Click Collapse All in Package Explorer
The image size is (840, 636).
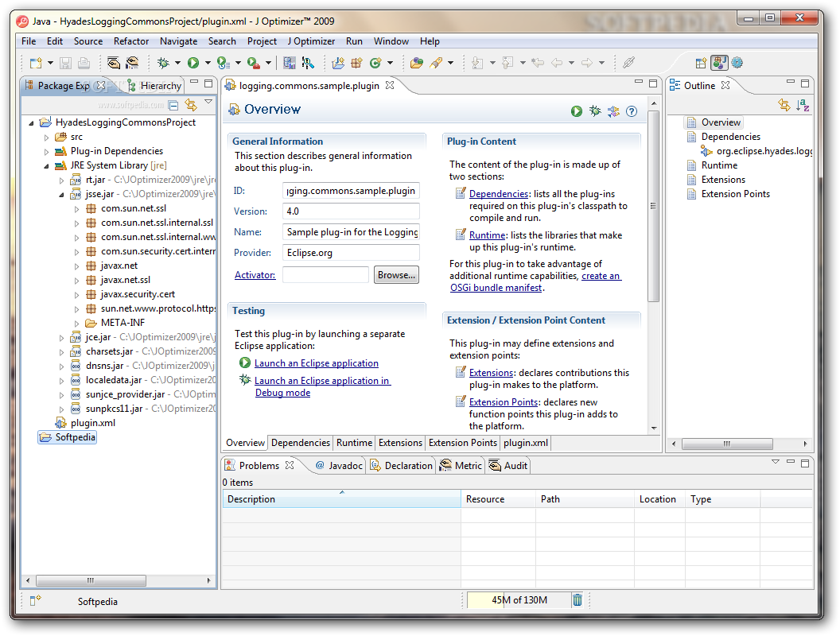[x=173, y=105]
